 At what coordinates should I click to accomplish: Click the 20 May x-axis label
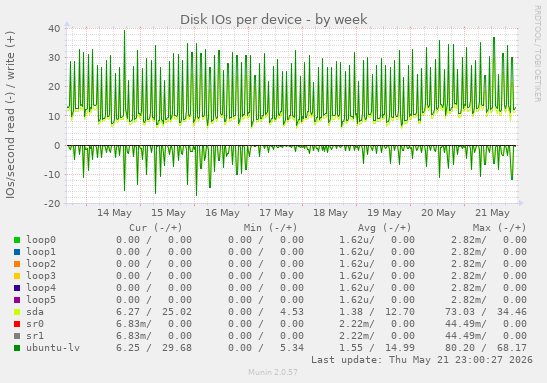(x=439, y=213)
